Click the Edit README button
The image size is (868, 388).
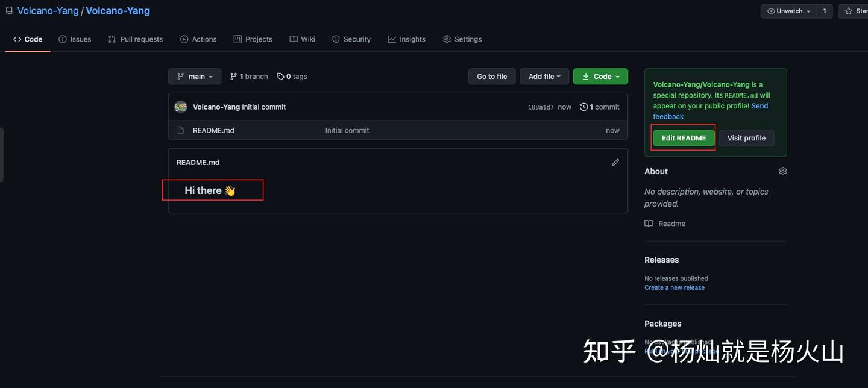[683, 138]
